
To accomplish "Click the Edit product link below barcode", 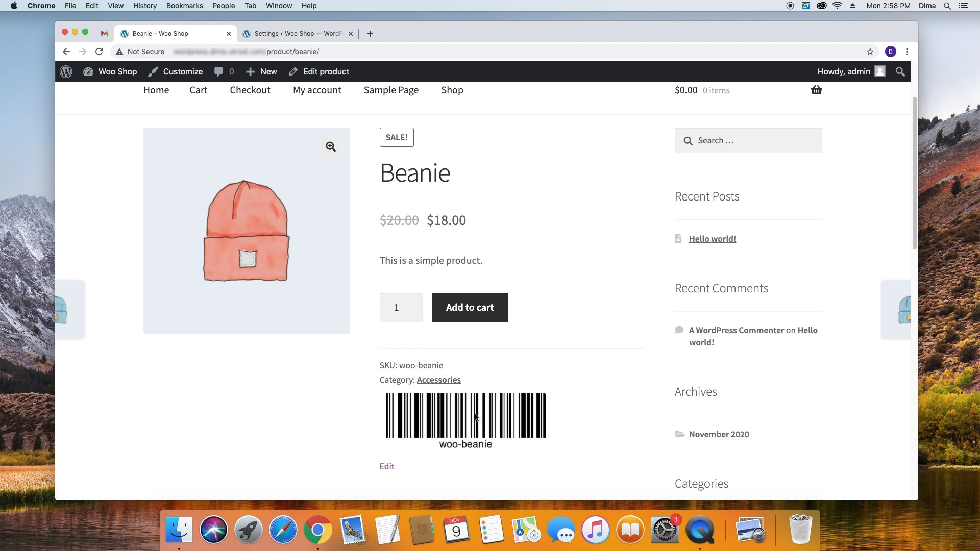I will tap(387, 466).
